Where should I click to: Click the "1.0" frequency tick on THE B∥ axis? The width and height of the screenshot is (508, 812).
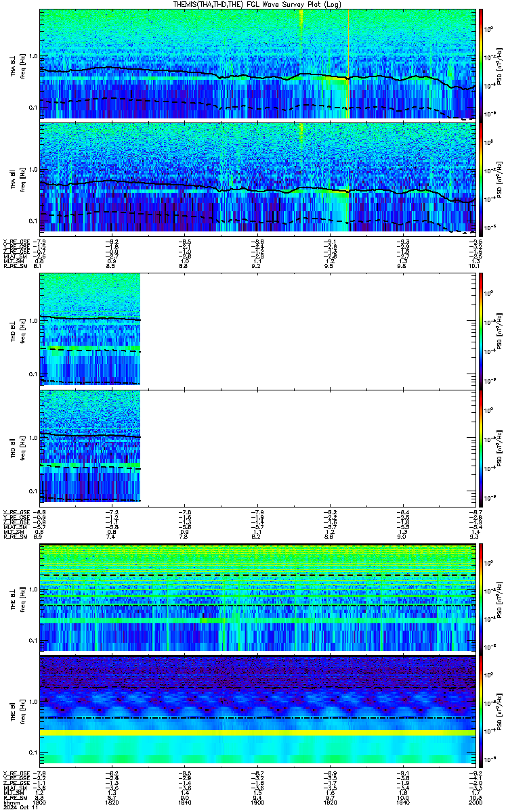click(x=33, y=702)
